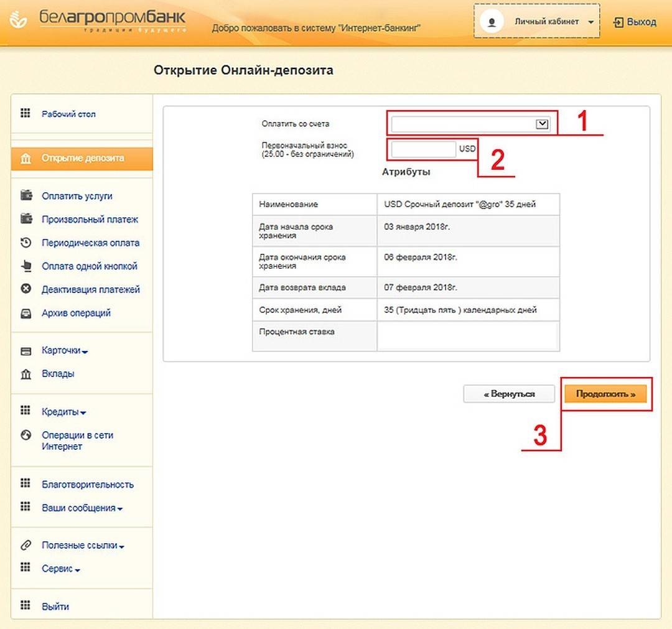Click the wallet icon beside Оплатить услуги
Viewport: 672px width, 629px height.
coord(26,195)
